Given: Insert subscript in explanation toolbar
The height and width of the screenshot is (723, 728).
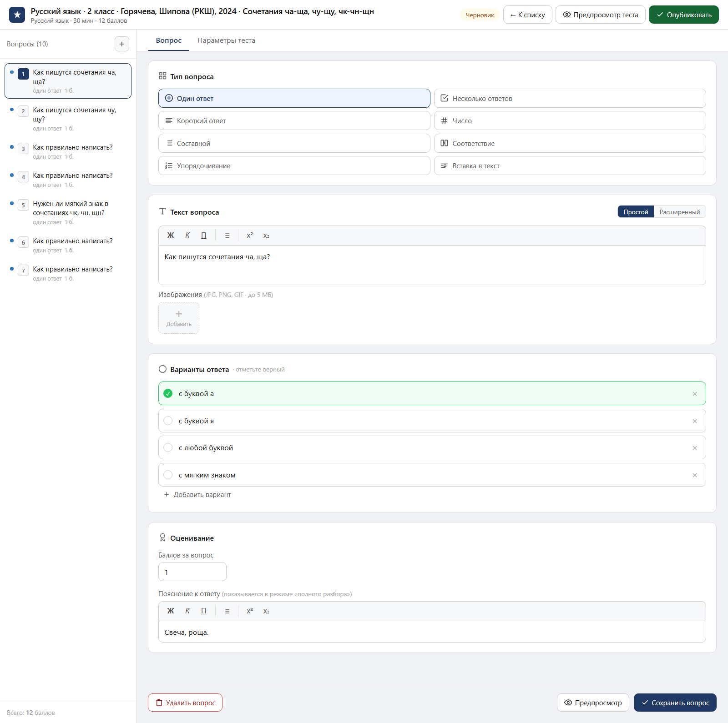Looking at the screenshot, I should 266,611.
